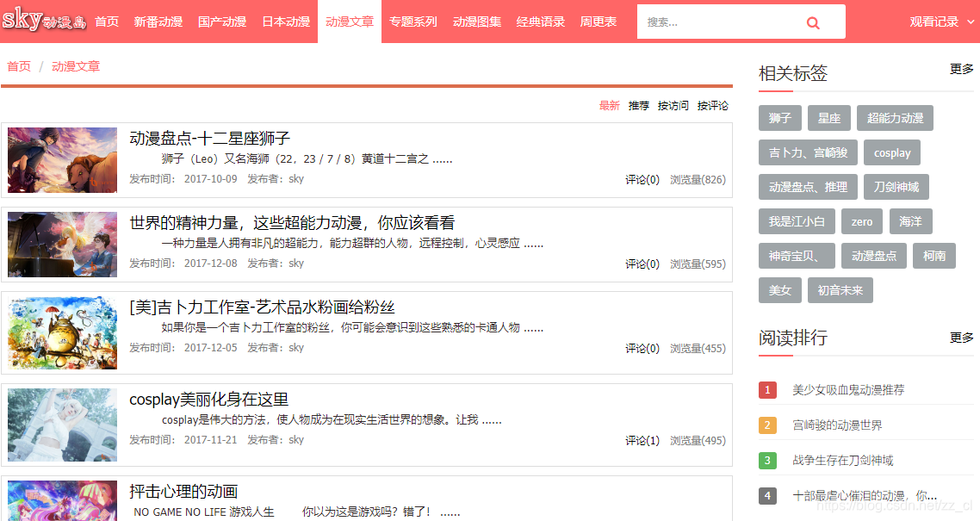Sort articles by 按评论

pos(712,106)
